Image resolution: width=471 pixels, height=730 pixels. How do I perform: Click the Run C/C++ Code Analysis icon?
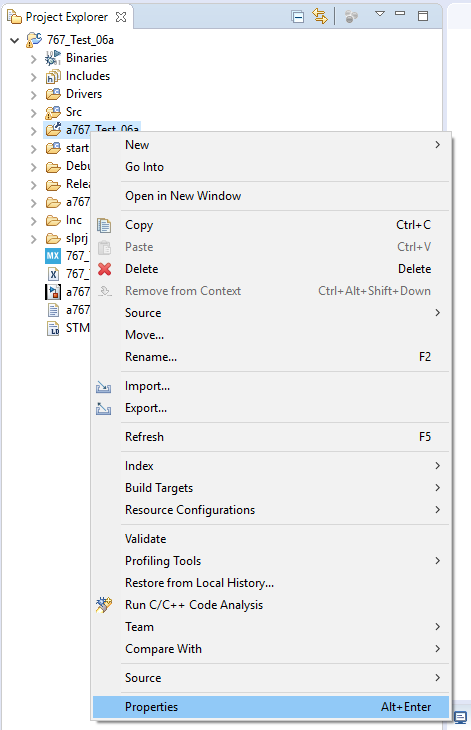point(104,605)
